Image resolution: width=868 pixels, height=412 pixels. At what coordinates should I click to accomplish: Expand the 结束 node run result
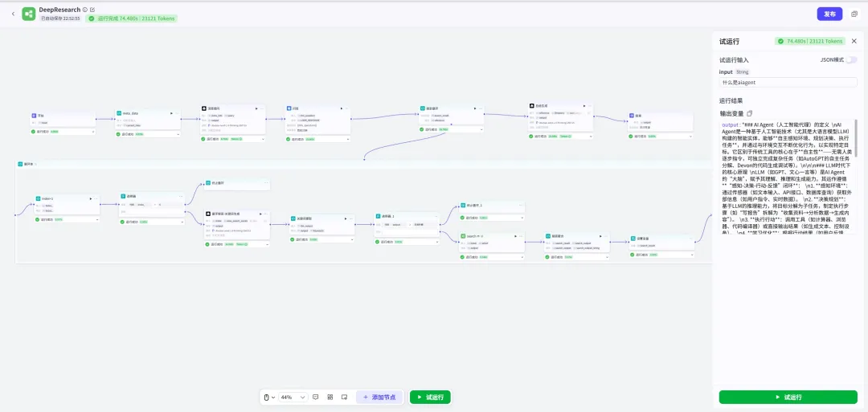point(691,136)
